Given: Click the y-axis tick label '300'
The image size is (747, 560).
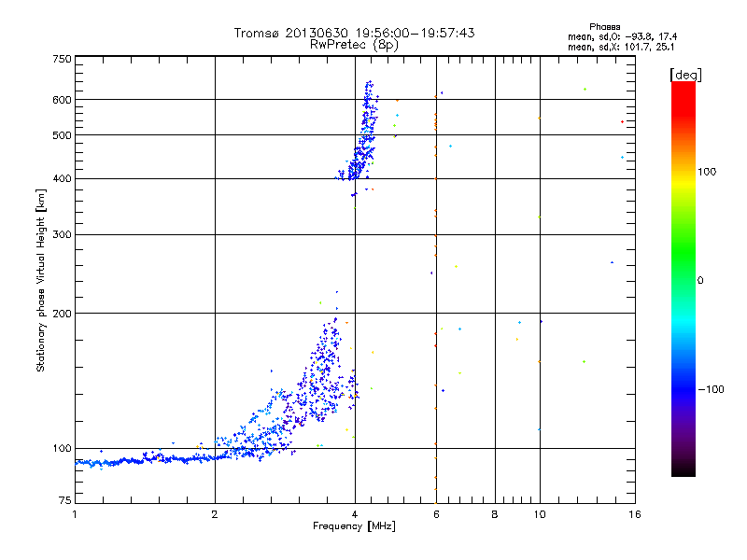Looking at the screenshot, I should 63,235.
